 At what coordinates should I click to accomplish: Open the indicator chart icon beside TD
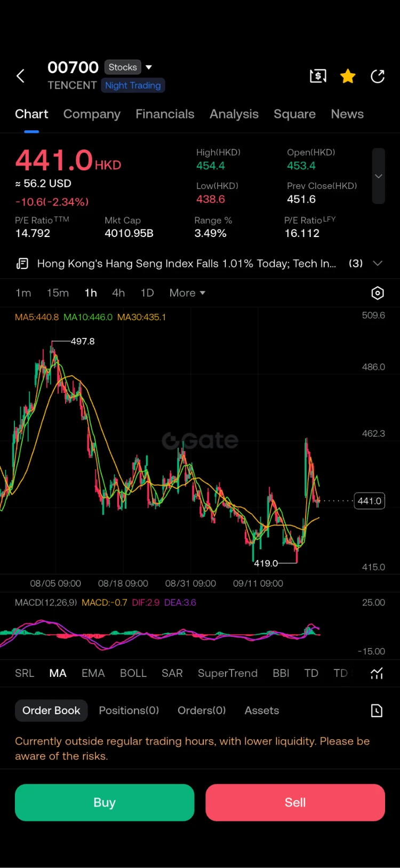tap(377, 673)
